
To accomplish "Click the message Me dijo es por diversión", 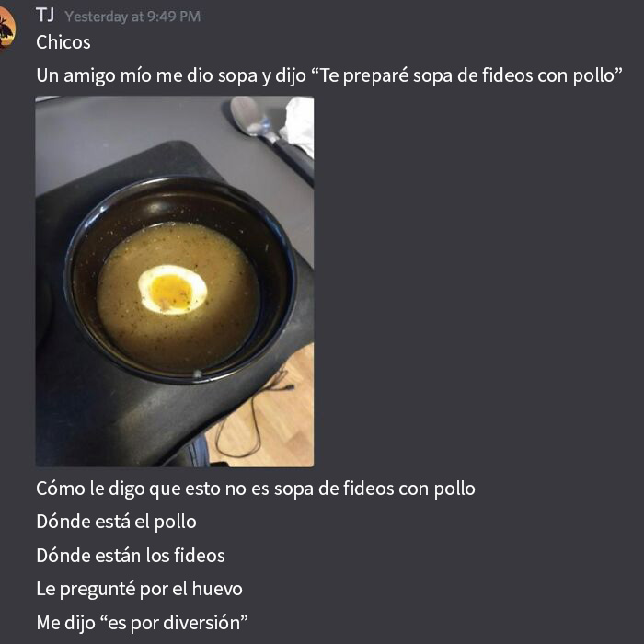I will tap(142, 623).
